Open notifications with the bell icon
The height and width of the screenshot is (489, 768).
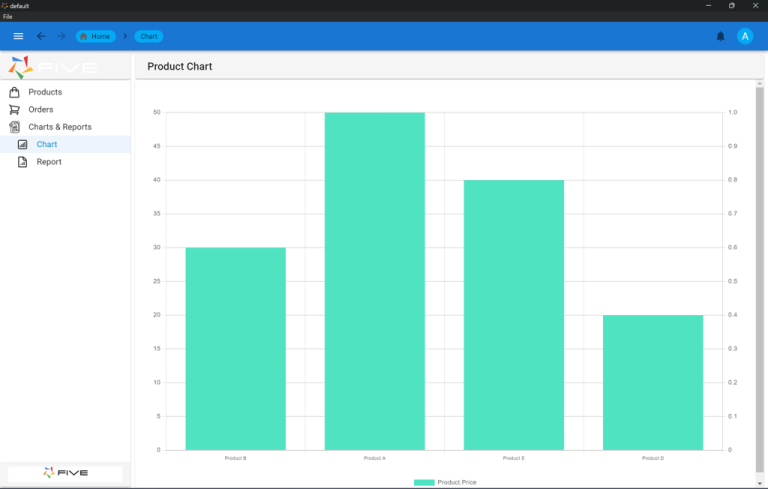coord(720,36)
